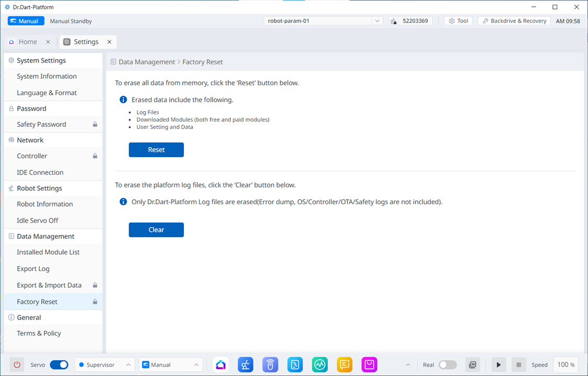The height and width of the screenshot is (376, 588).
Task: Click the Speed 100 % field
Action: (x=566, y=365)
